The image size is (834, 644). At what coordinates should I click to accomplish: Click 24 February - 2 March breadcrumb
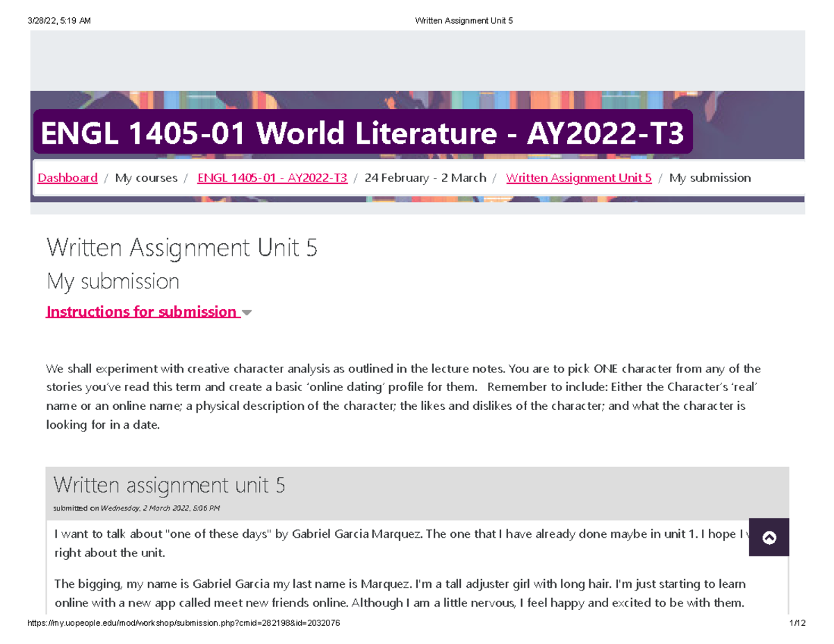[425, 178]
